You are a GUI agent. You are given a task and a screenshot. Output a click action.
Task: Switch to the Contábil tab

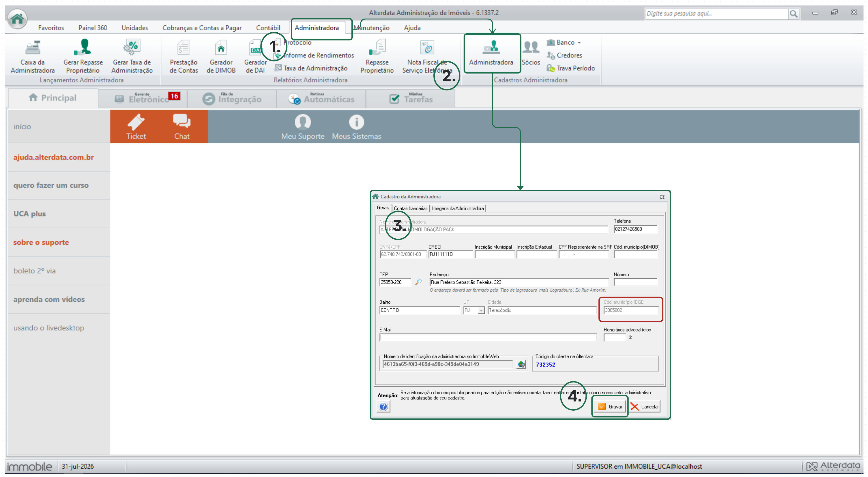(x=268, y=28)
